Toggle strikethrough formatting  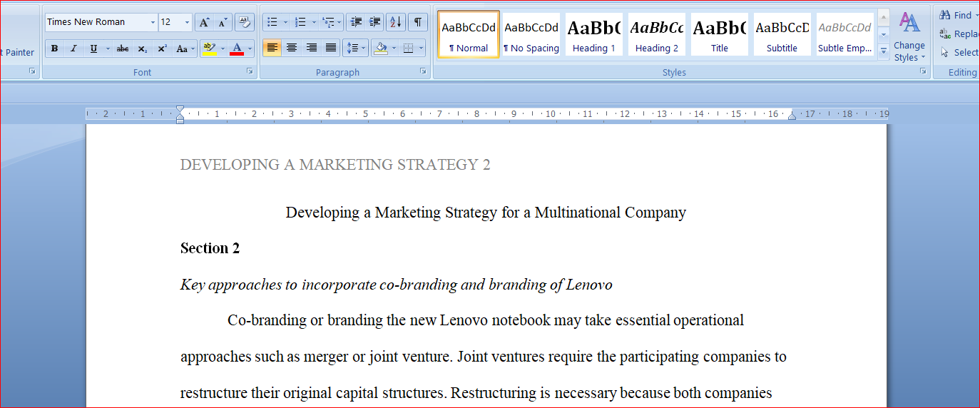click(123, 49)
